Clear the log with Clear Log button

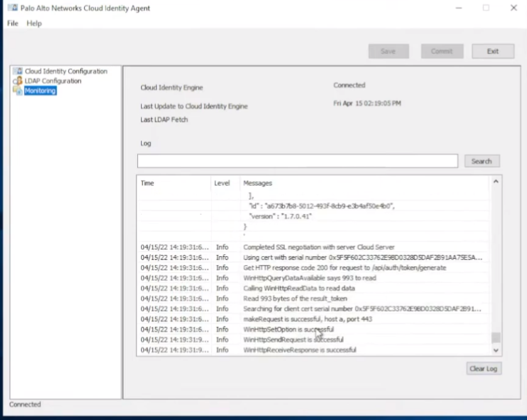(484, 368)
